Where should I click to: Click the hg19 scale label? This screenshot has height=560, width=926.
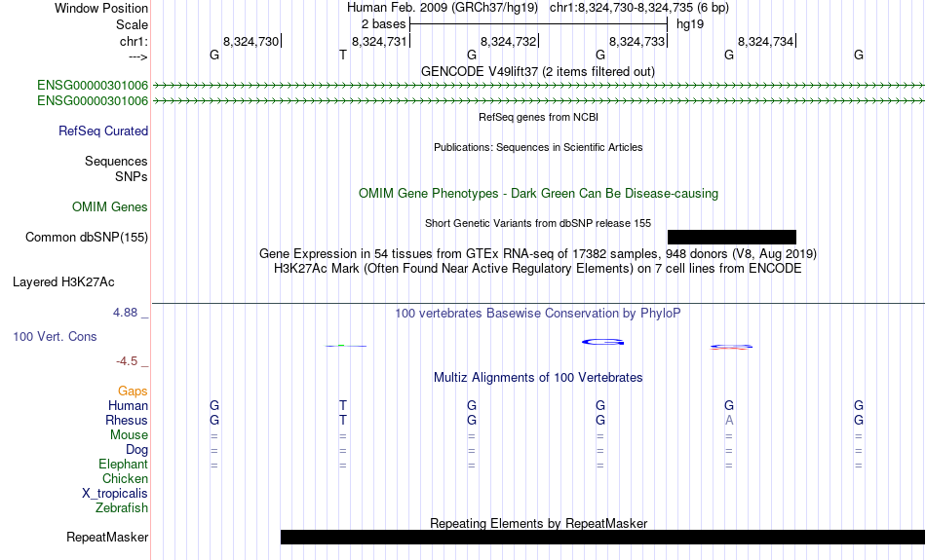click(690, 24)
